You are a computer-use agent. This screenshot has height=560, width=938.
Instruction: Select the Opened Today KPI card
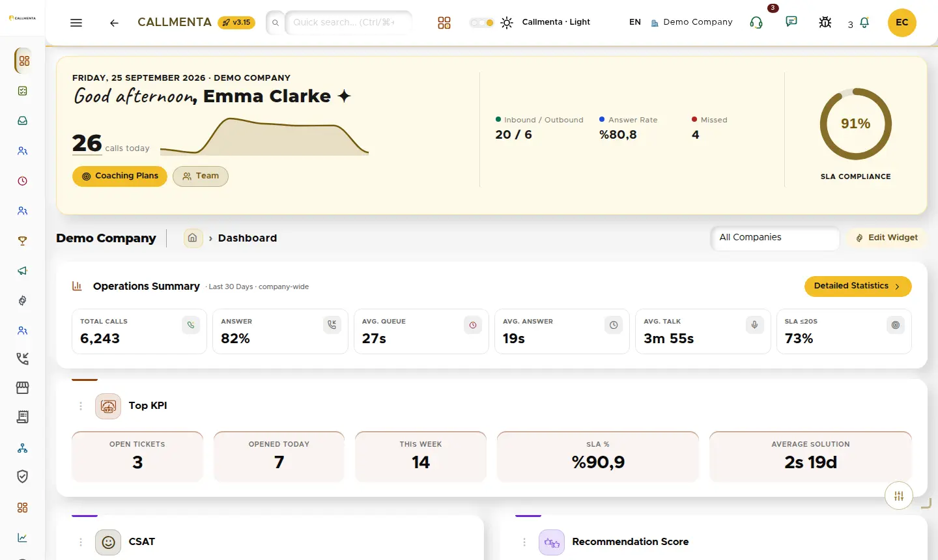coord(279,456)
